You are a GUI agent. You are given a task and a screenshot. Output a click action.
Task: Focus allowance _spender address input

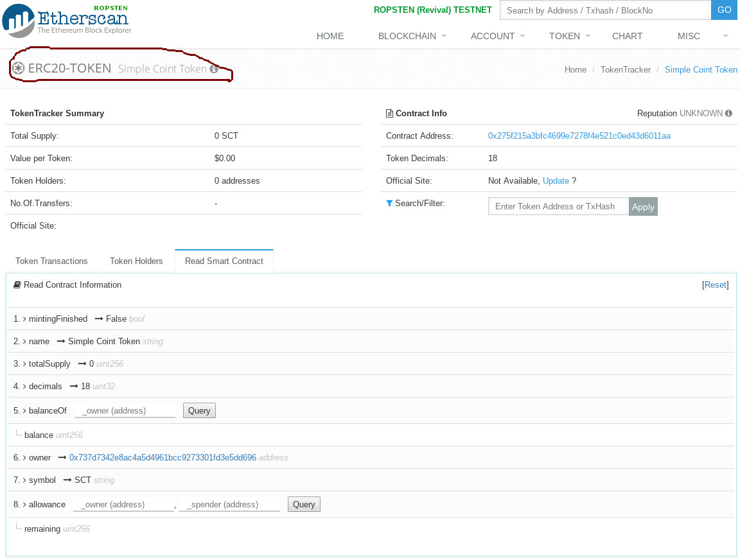pyautogui.click(x=230, y=504)
